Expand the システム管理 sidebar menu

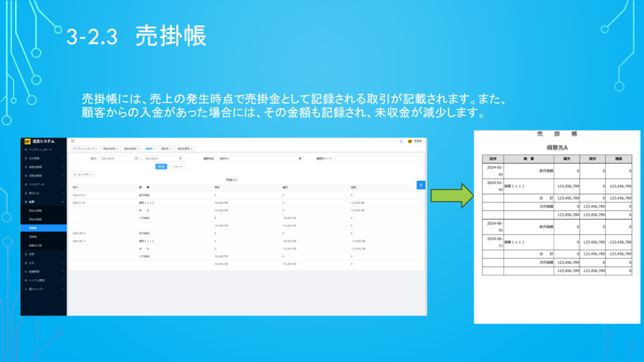43,280
